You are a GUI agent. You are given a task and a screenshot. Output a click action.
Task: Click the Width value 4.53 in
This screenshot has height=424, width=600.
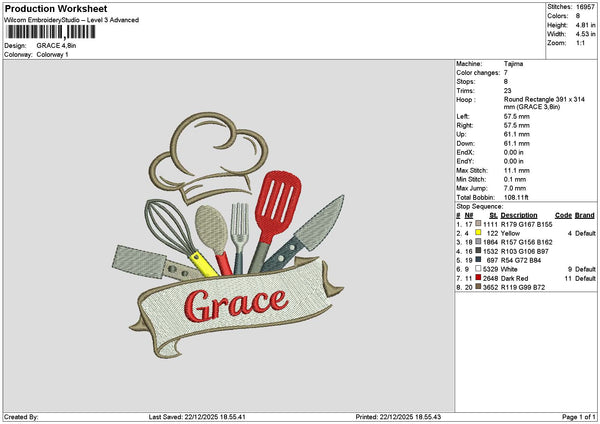585,34
